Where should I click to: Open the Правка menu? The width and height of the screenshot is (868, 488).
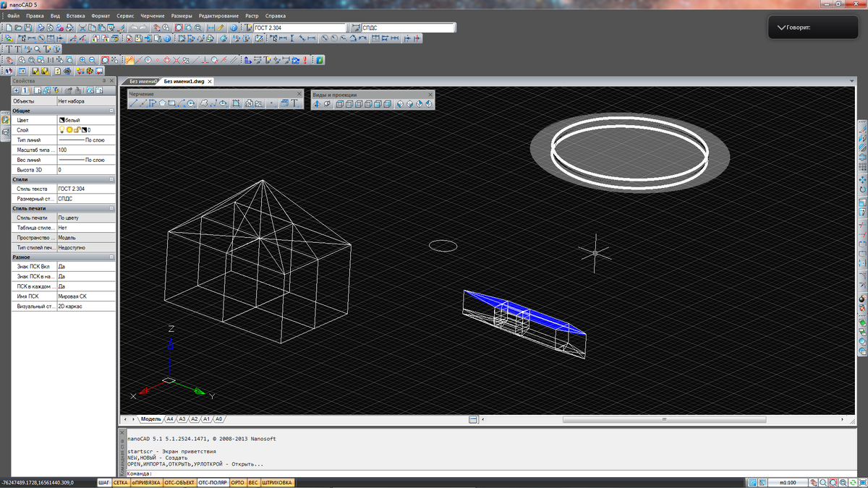(34, 16)
